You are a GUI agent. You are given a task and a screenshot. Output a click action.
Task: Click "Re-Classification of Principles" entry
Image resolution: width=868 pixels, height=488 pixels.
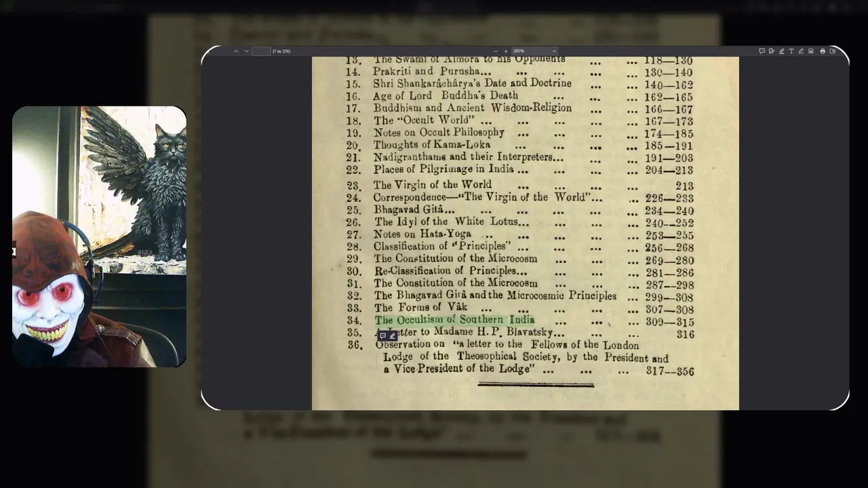coord(446,270)
